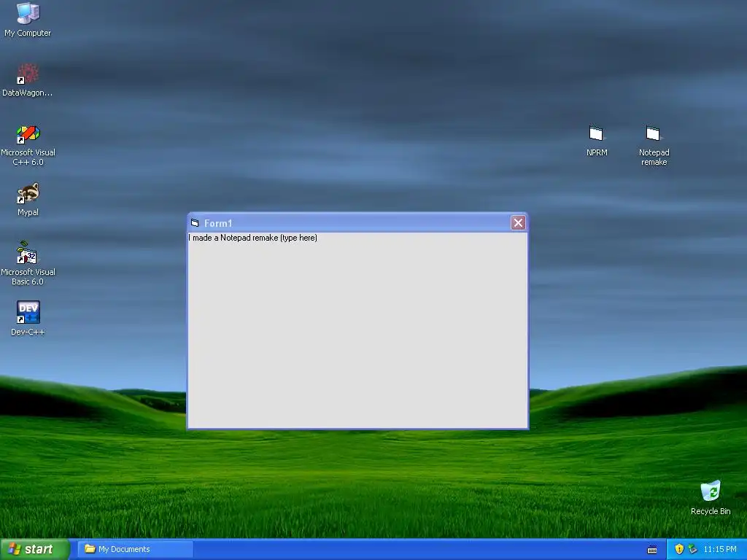747x560 pixels.
Task: Close the Form1 window
Action: 519,222
